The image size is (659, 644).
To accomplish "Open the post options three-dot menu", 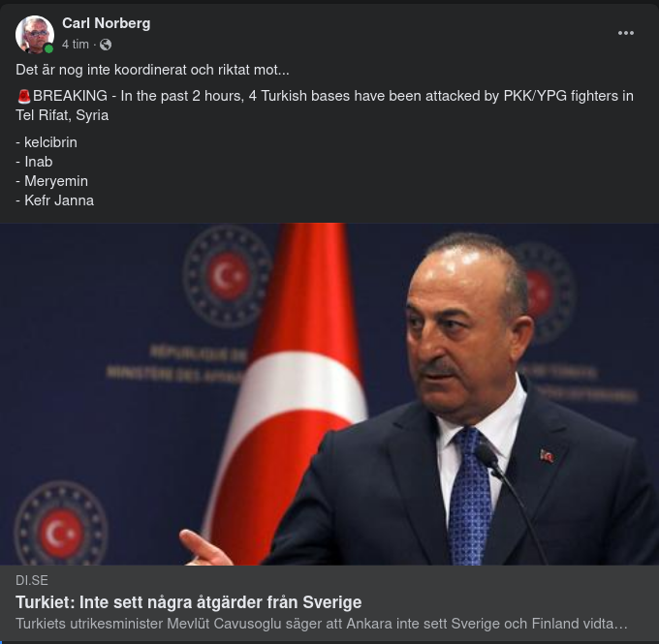I will [x=626, y=33].
